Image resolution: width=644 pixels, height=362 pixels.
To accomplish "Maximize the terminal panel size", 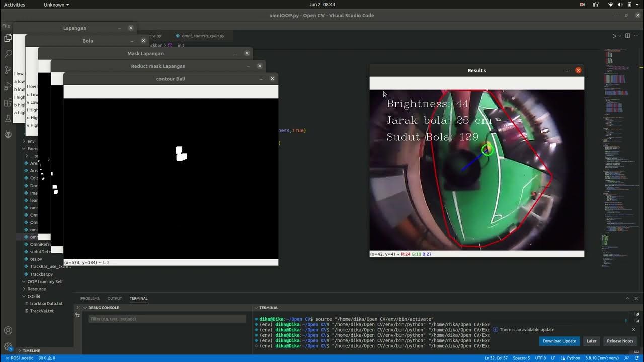I will click(627, 298).
